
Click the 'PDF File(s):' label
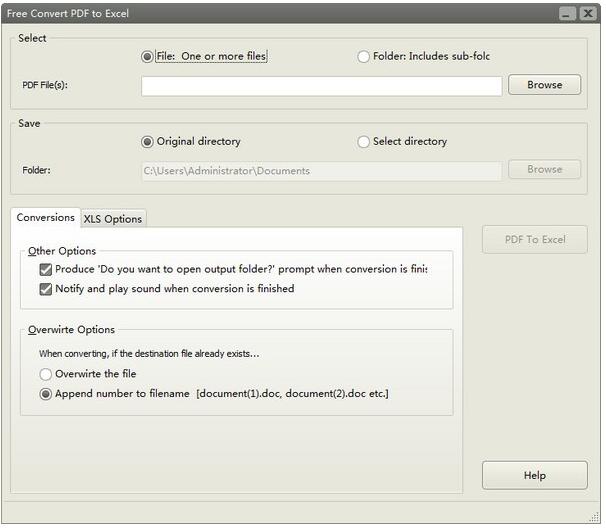pos(45,85)
